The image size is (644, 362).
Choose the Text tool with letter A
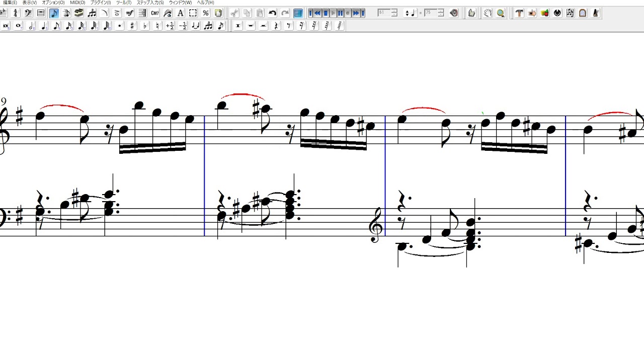[180, 13]
